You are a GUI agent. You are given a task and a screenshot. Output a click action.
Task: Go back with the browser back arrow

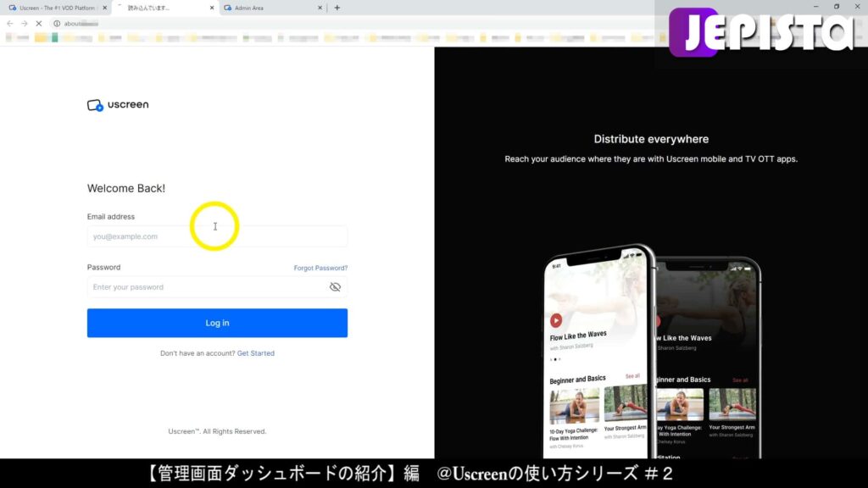click(10, 23)
